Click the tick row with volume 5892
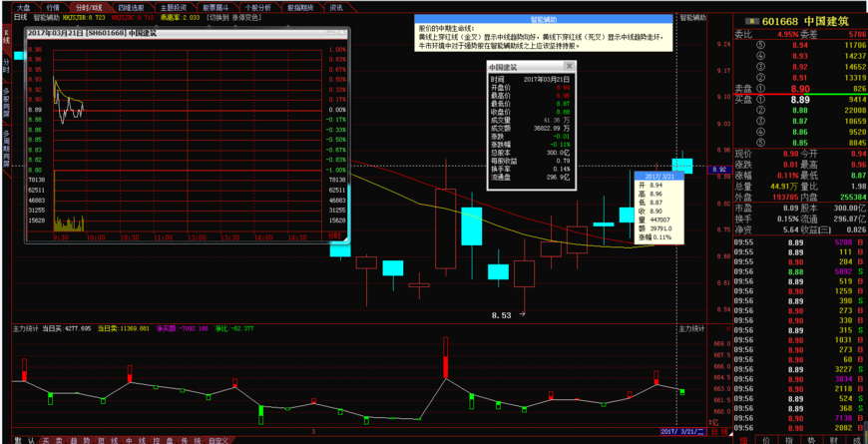The height and width of the screenshot is (444, 868). [x=800, y=271]
